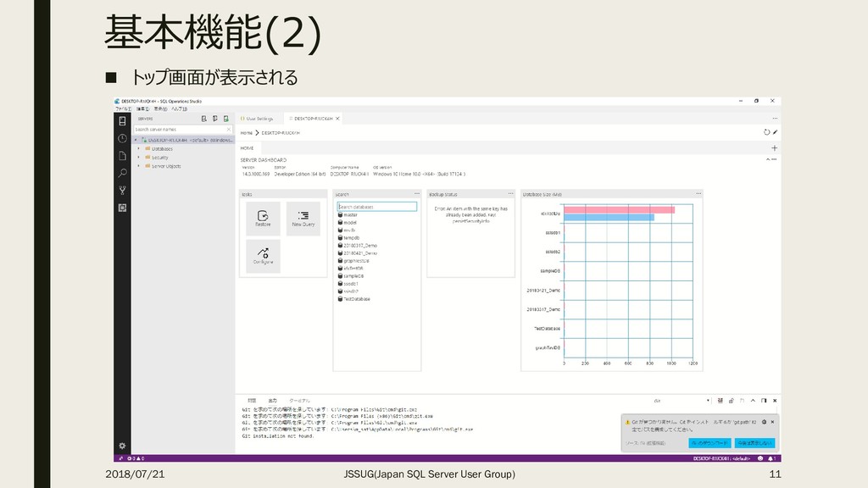Focus the Search databases field

pyautogui.click(x=377, y=207)
